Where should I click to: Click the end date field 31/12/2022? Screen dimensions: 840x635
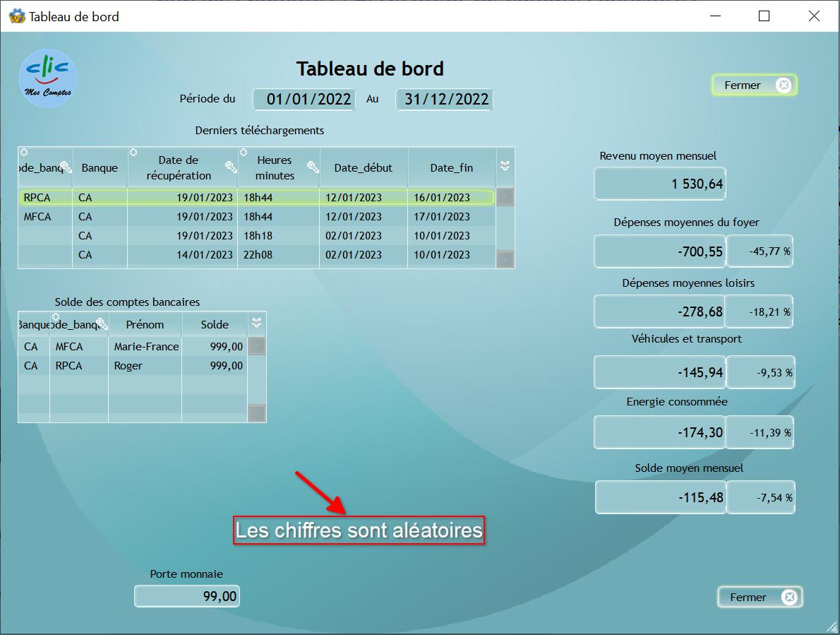444,99
